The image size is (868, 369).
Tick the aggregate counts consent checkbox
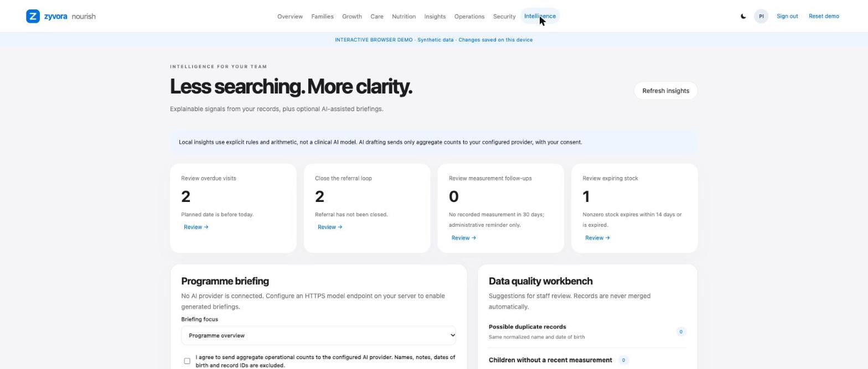tap(187, 361)
